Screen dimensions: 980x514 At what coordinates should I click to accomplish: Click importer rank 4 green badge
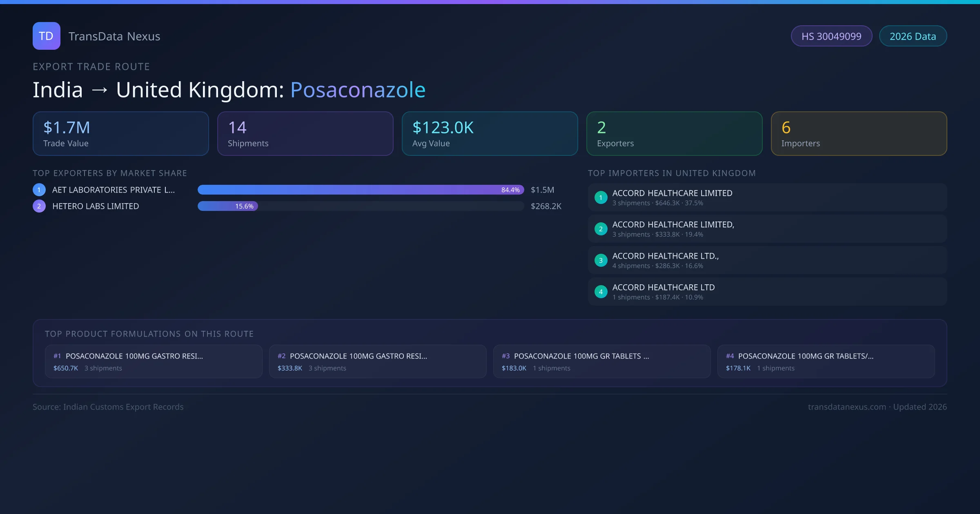pyautogui.click(x=601, y=292)
